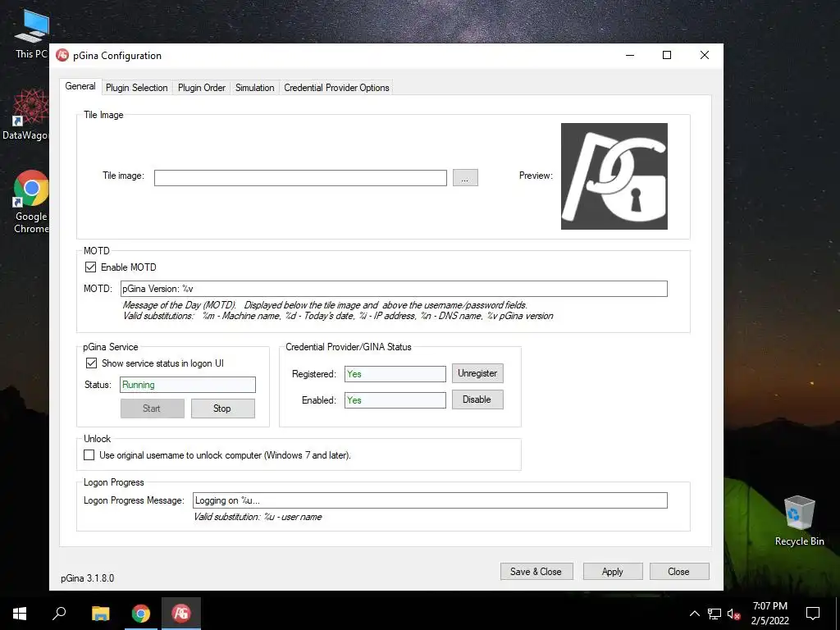Click the tile image preview thumbnail

click(614, 176)
